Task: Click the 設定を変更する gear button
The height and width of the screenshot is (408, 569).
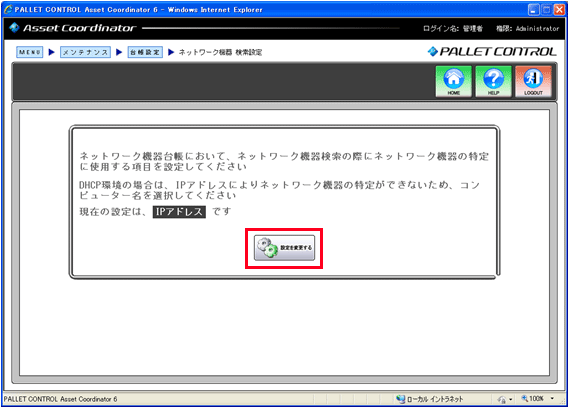Action: tap(284, 248)
